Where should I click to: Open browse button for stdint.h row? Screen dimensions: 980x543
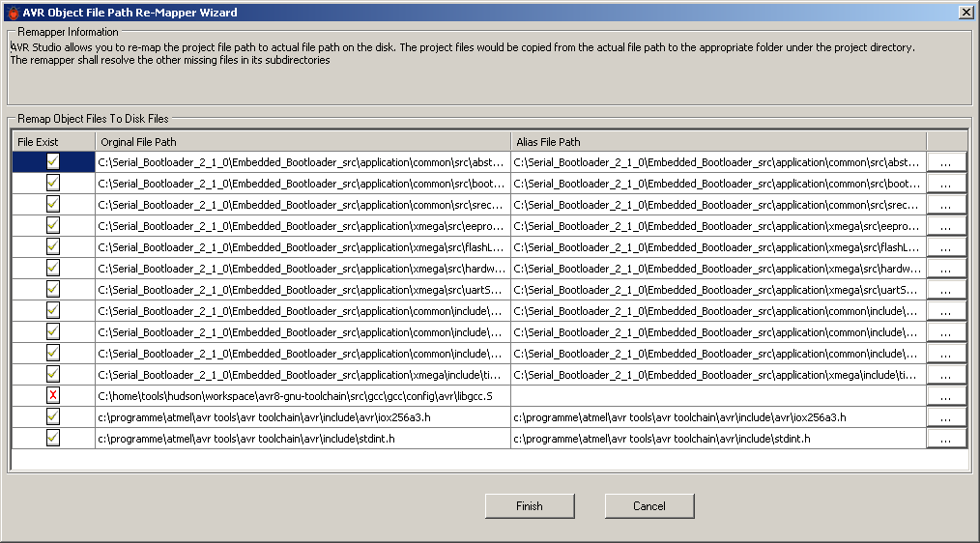(x=945, y=439)
